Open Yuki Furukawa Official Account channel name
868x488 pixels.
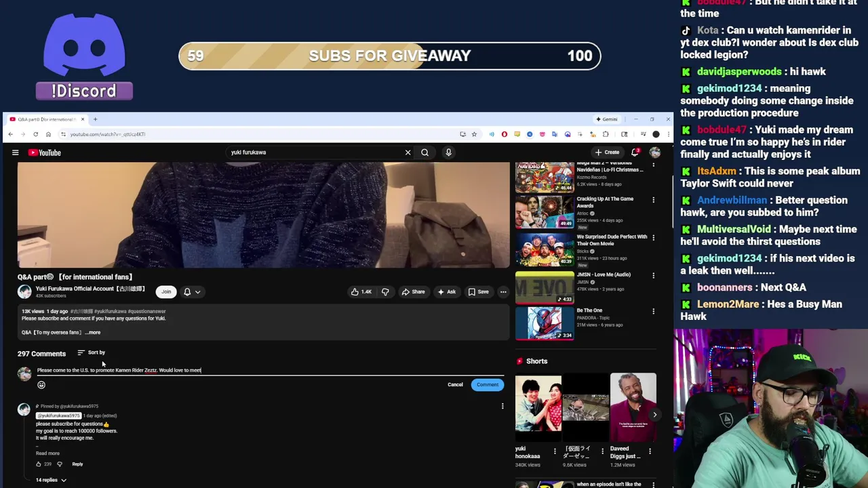[x=90, y=289]
